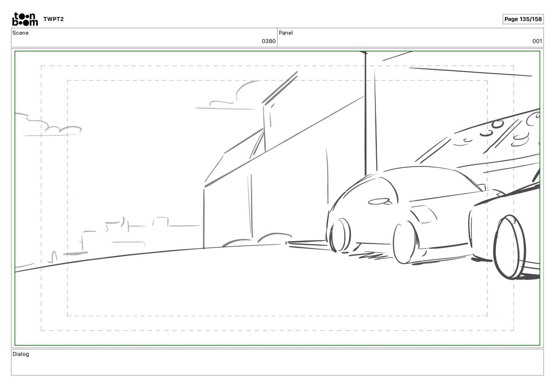Select the scene number 0380
Screen dimensions: 555x392
point(268,41)
